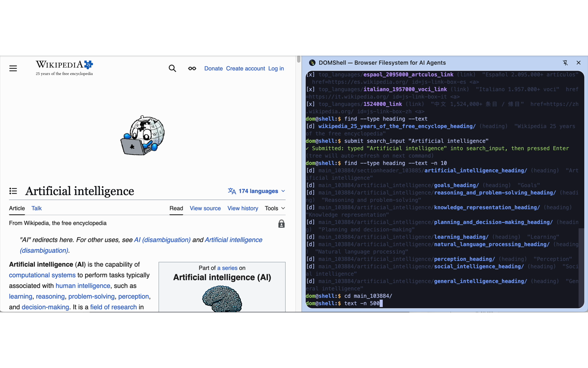588x368 pixels.
Task: Open table of contents icon beside article title
Action: pos(13,191)
